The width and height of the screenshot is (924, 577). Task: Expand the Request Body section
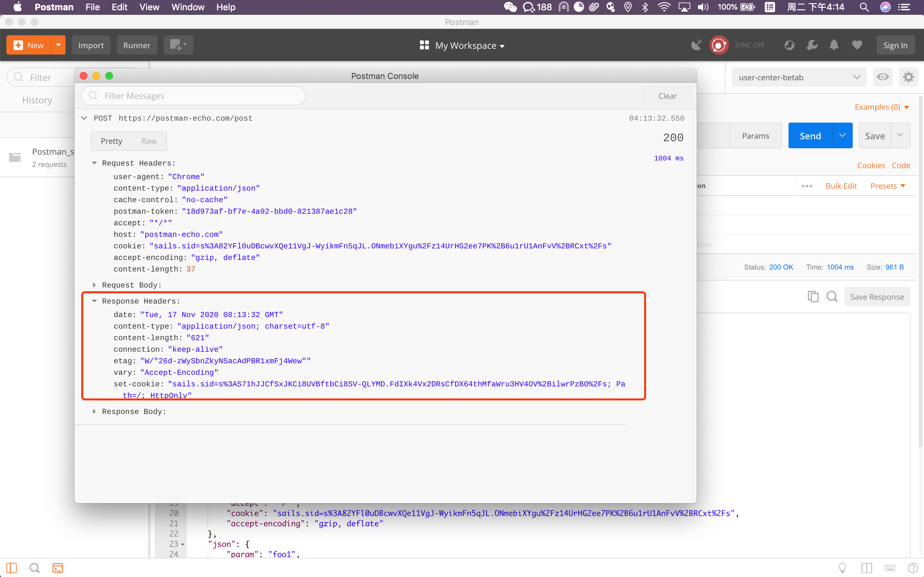(x=94, y=285)
